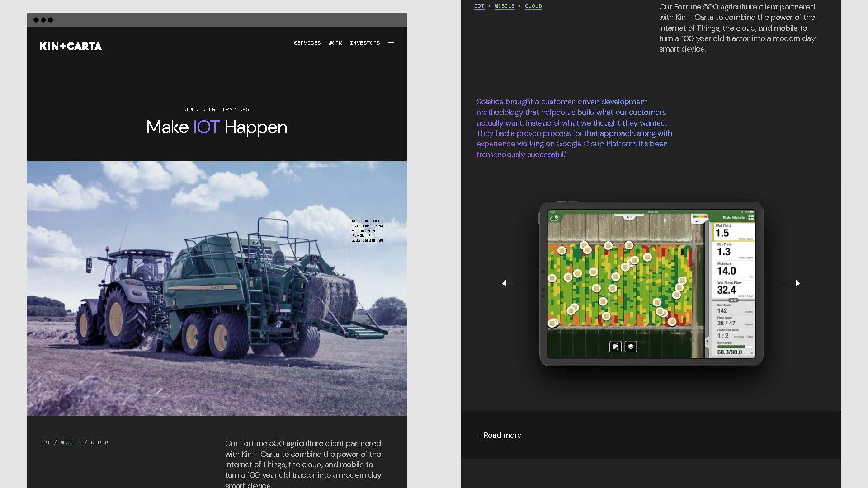The width and height of the screenshot is (868, 488).
Task: Click the Feeder Fork Ratio 1 : 2 value
Action: pyautogui.click(x=722, y=336)
